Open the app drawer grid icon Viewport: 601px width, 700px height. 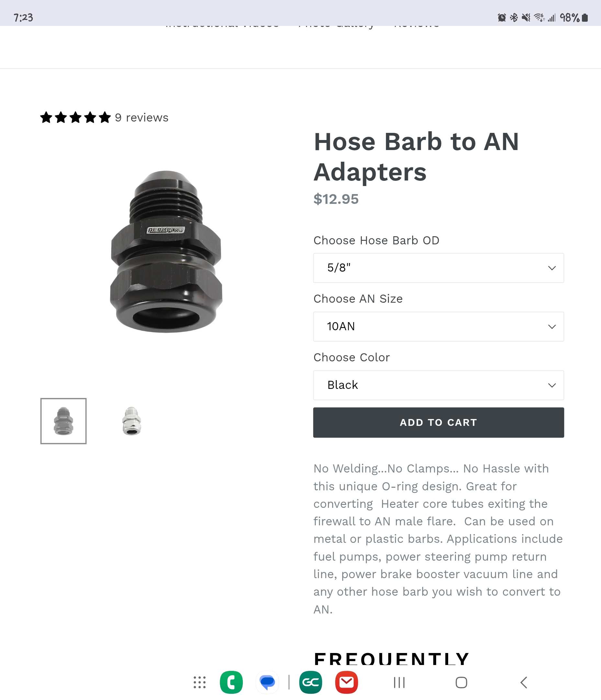[x=199, y=682]
